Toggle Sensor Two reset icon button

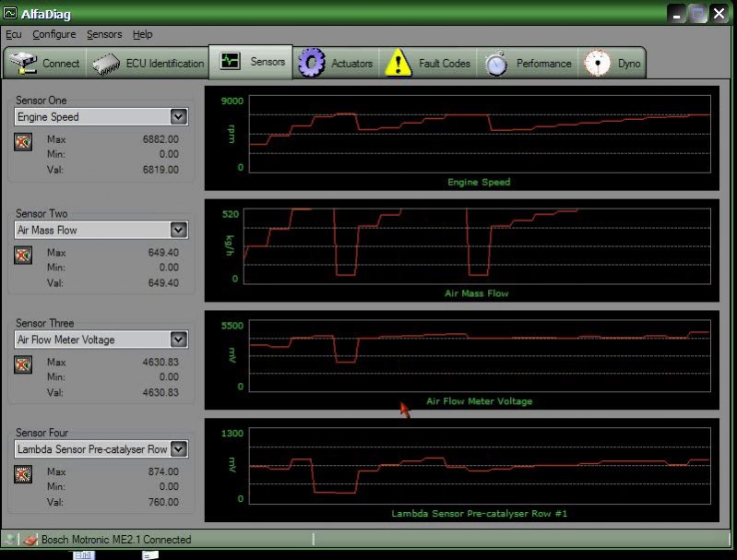(24, 255)
